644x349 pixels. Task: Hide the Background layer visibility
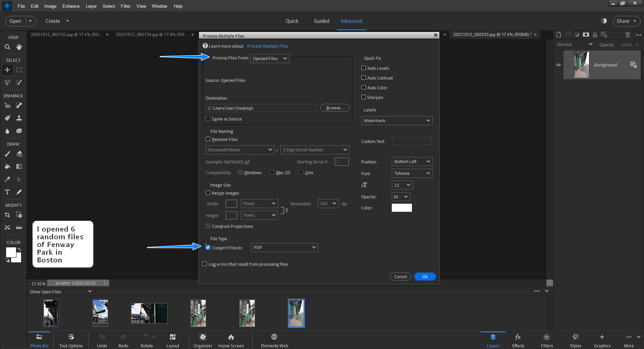[x=558, y=65]
